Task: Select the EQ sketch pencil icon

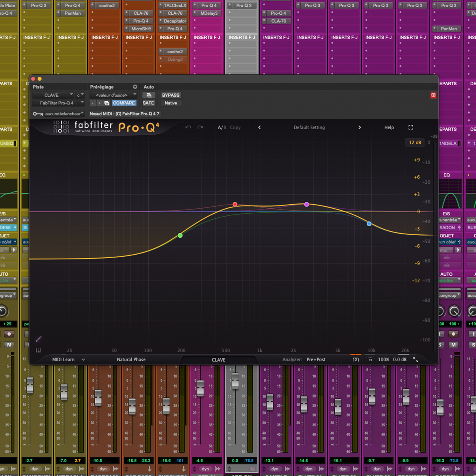Action: (38, 339)
